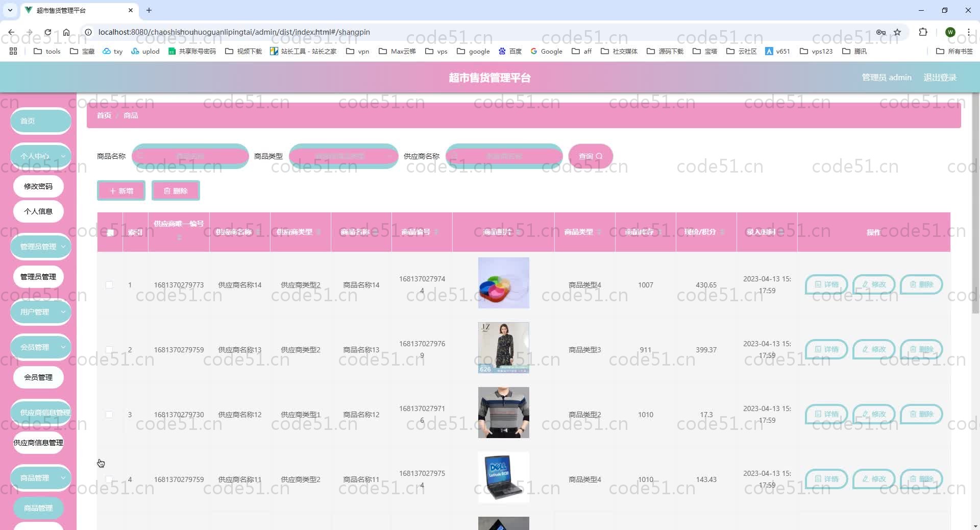Check the checkbox for row 1
The width and height of the screenshot is (980, 530).
point(110,285)
